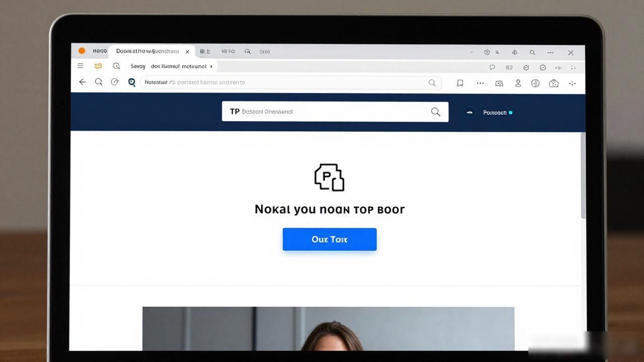
Task: Focus the browser address field
Action: tap(290, 82)
